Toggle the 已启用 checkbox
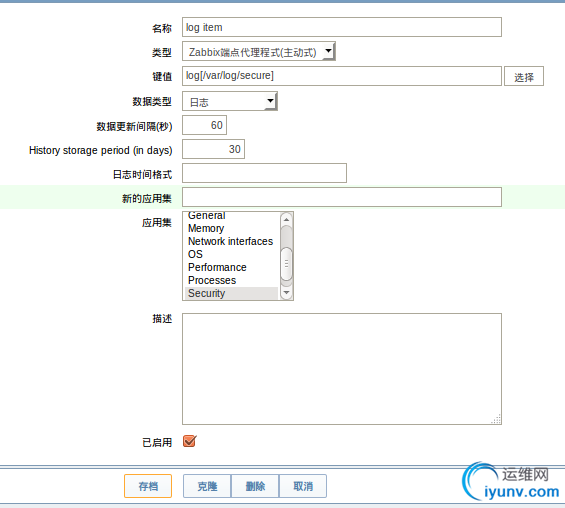Screen dimensions: 565x508 pyautogui.click(x=190, y=441)
